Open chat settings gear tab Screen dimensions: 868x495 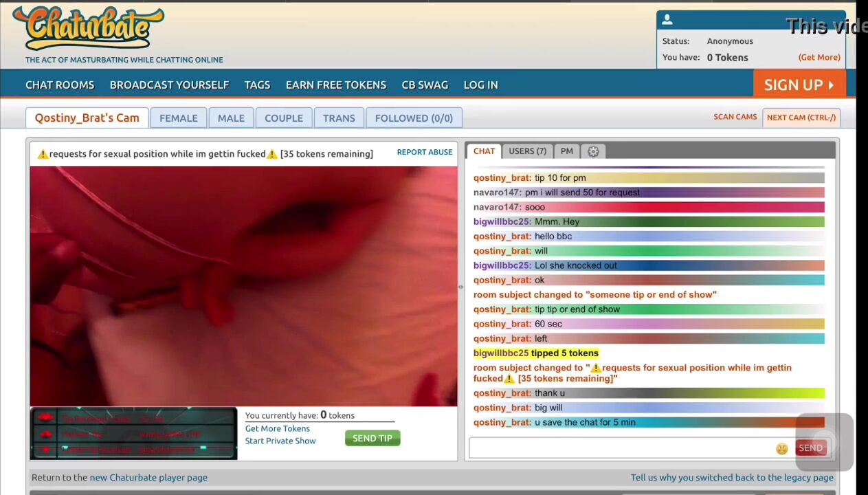[593, 151]
